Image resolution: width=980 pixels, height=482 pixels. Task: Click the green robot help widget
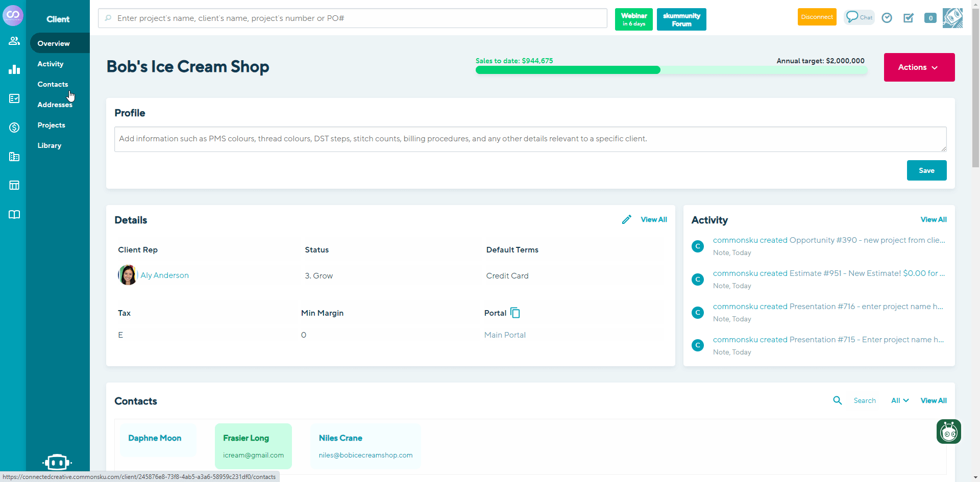948,432
